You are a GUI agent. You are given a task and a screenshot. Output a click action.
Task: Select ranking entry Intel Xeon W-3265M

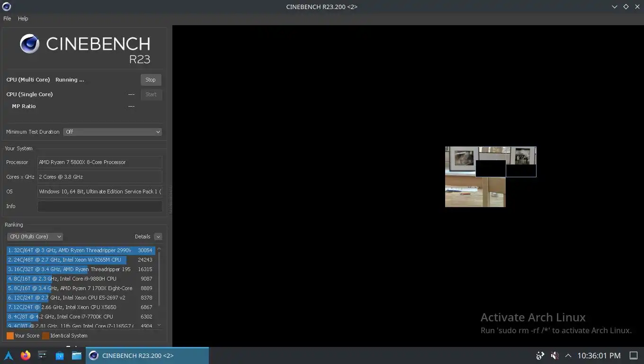80,260
